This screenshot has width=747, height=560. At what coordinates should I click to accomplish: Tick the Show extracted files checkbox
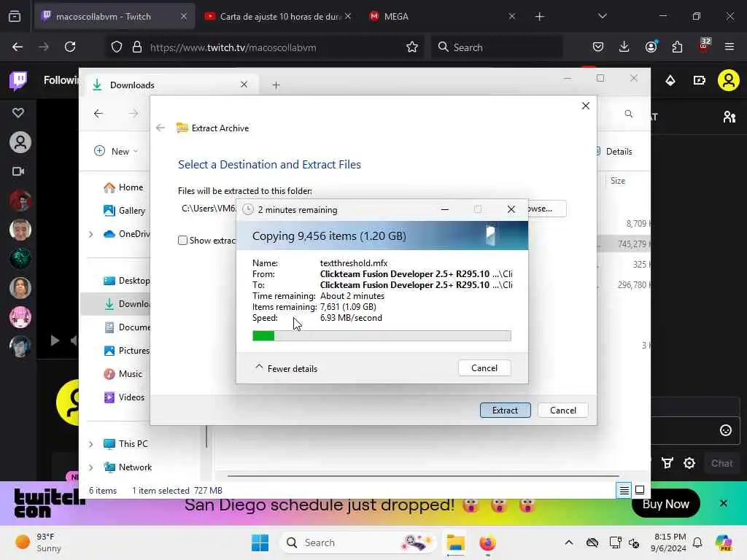point(182,241)
